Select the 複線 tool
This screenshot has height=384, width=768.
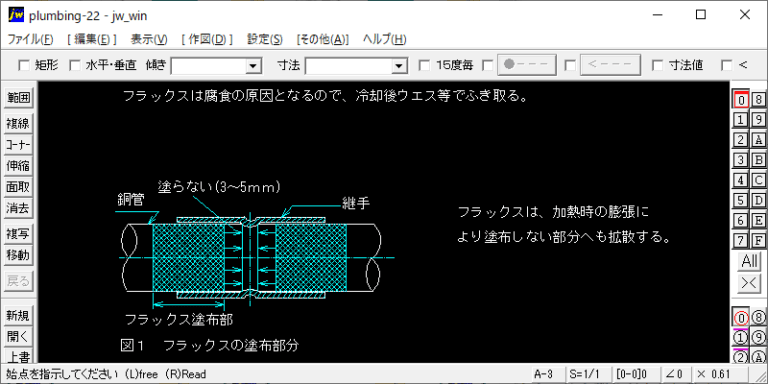pos(18,124)
